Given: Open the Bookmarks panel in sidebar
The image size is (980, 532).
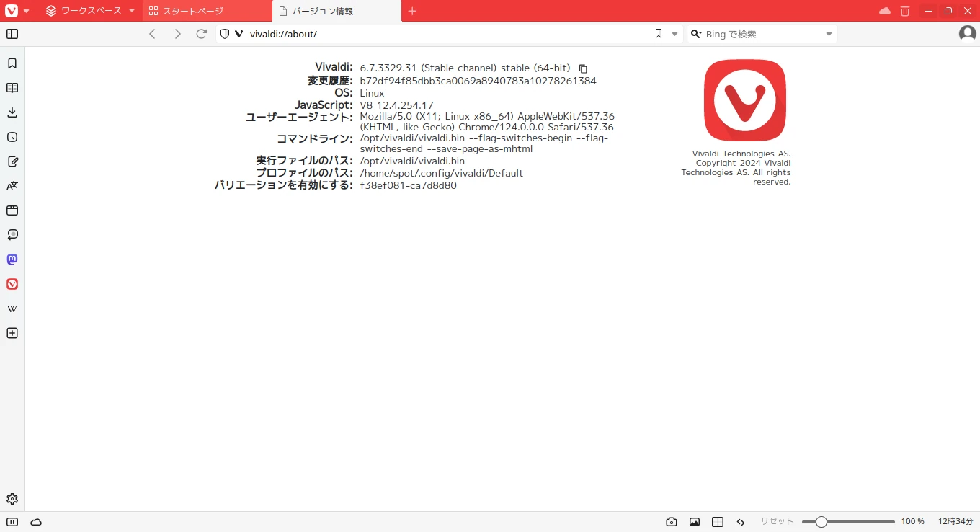Looking at the screenshot, I should click(x=12, y=63).
